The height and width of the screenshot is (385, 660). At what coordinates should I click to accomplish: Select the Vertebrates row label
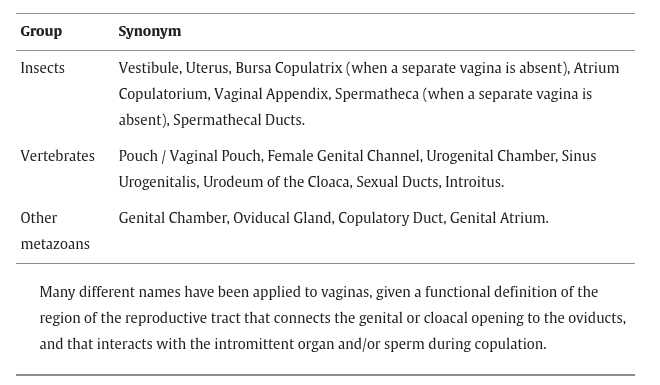(58, 156)
